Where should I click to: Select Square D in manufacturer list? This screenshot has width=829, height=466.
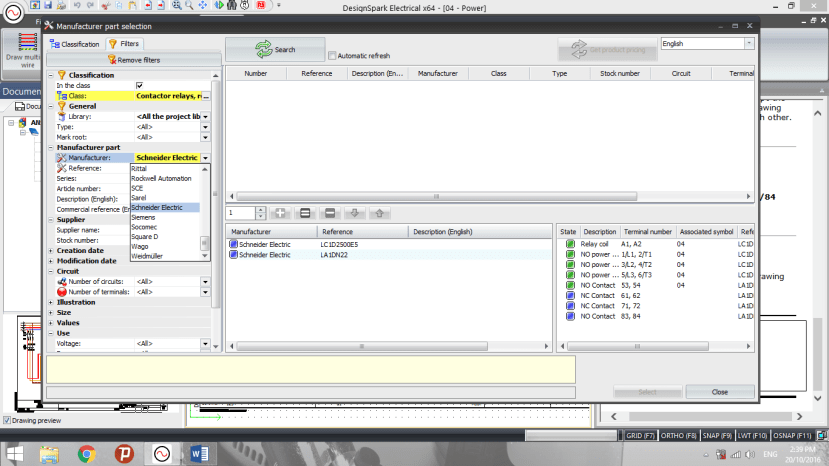click(165, 236)
